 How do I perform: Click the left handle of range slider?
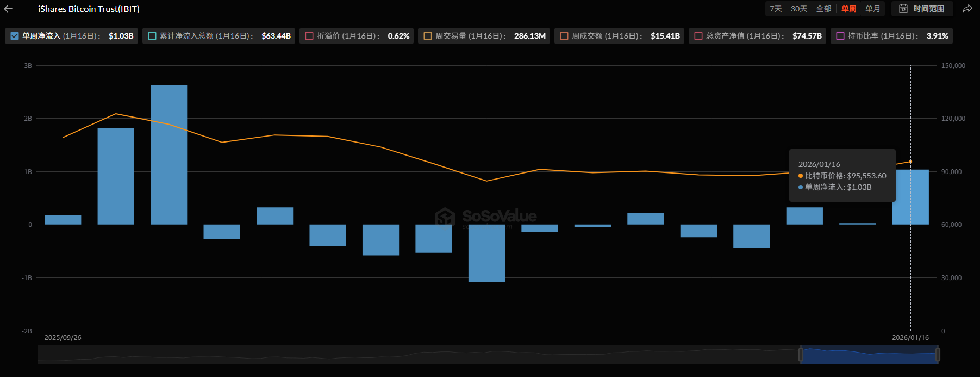pos(801,355)
